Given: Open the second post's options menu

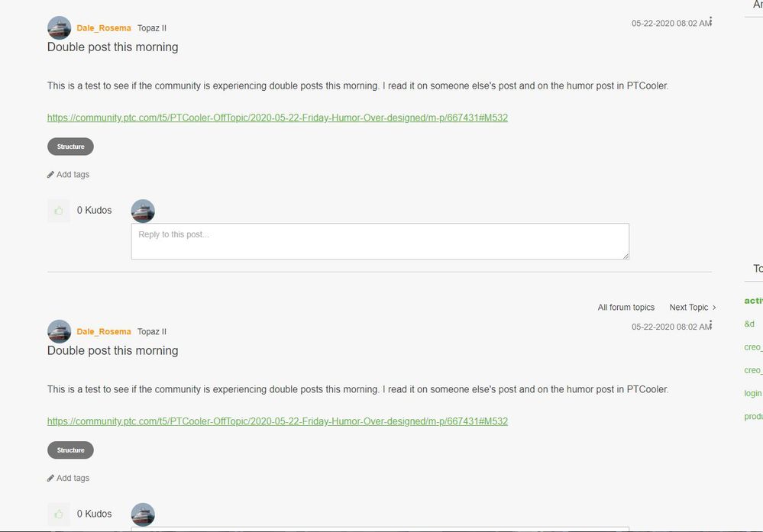Looking at the screenshot, I should (711, 325).
